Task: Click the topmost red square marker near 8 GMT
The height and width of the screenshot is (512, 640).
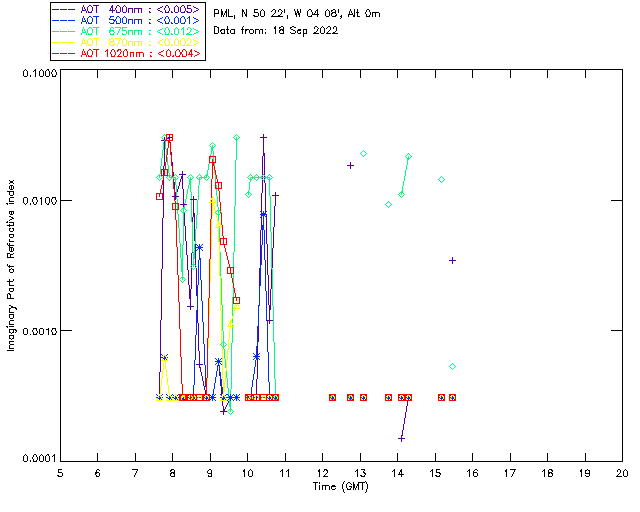Action: pyautogui.click(x=170, y=138)
